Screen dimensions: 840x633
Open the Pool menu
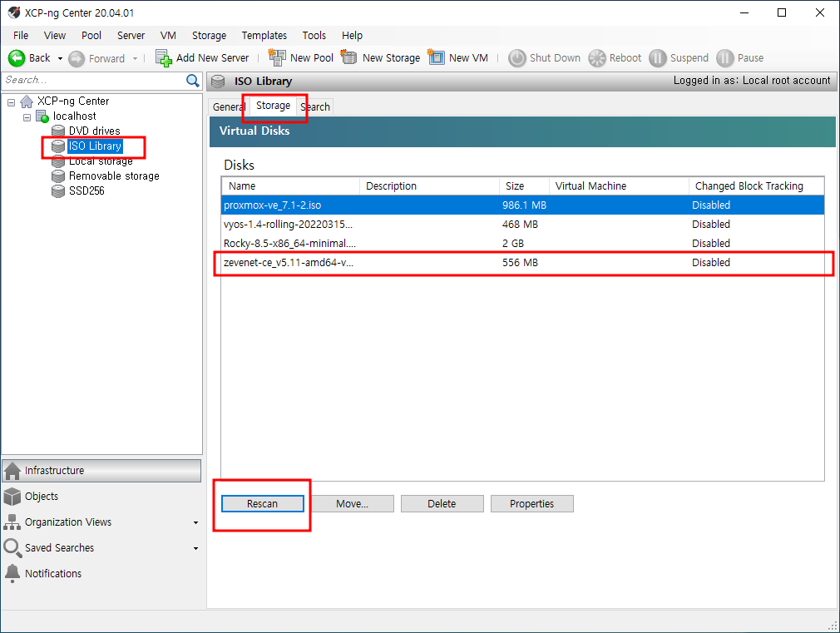(x=91, y=36)
